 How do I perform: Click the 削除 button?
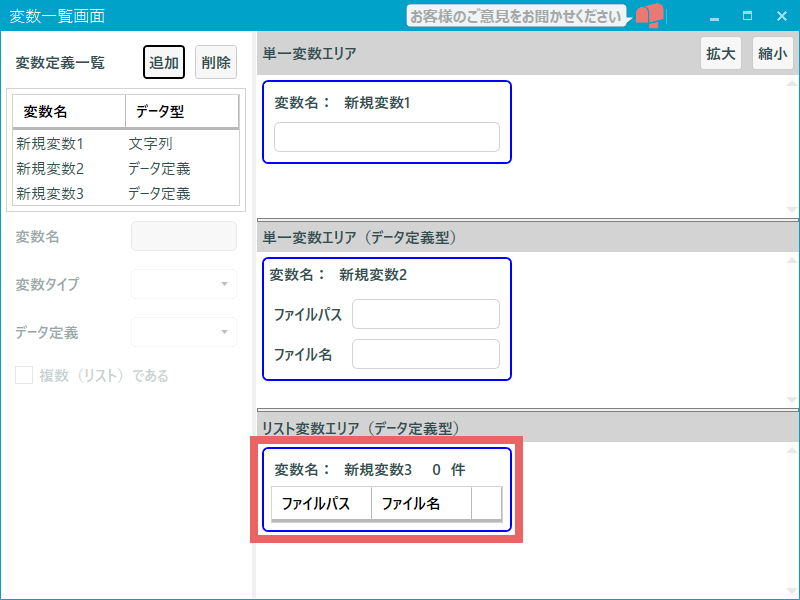coord(216,62)
